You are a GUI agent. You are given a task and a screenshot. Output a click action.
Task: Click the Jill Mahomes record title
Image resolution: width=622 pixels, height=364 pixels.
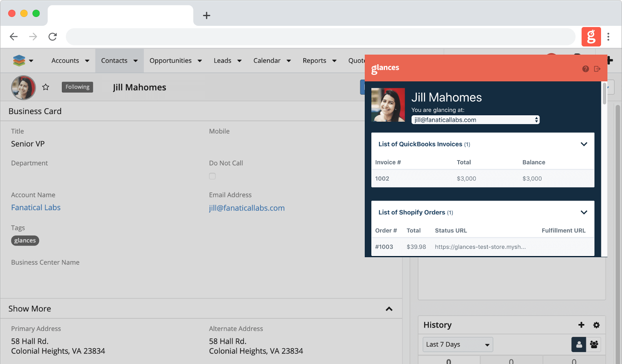pos(140,87)
